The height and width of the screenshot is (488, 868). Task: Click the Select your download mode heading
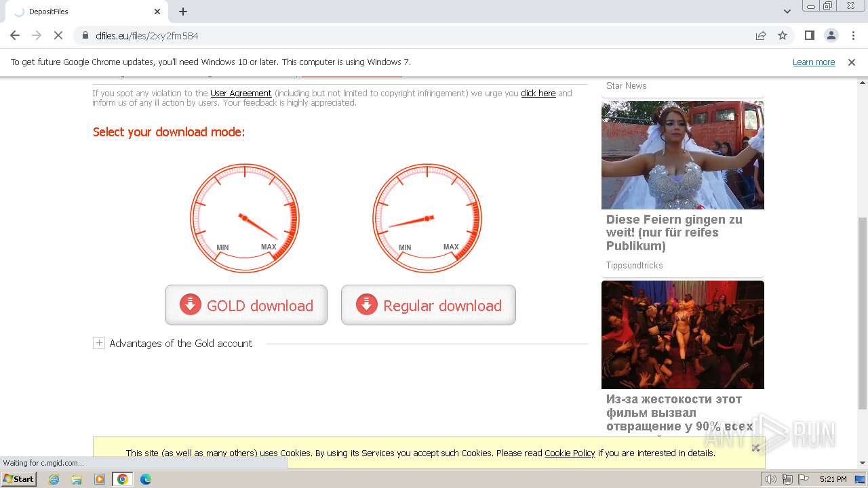point(169,132)
